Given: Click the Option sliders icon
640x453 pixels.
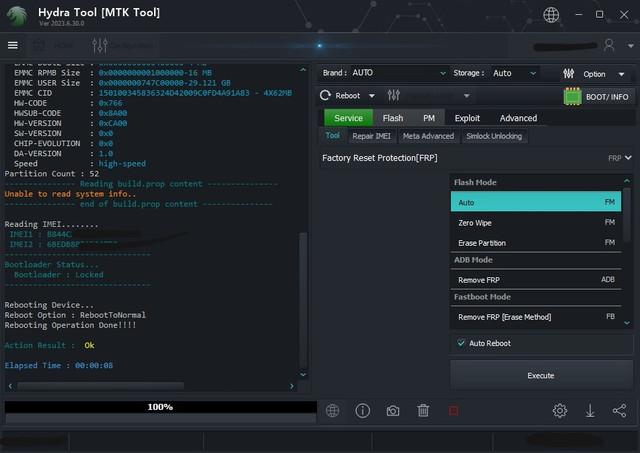Looking at the screenshot, I should coord(569,74).
